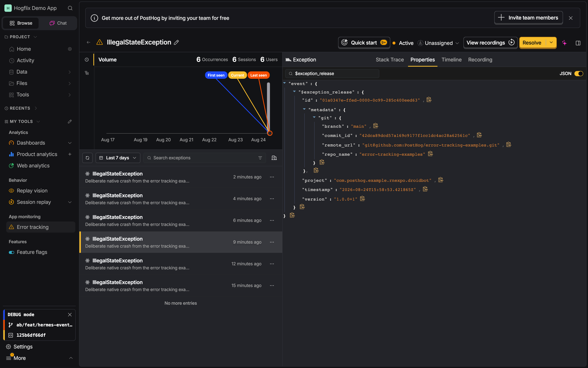This screenshot has width=588, height=368.
Task: Collapse the "event" JSON node
Action: [284, 83]
